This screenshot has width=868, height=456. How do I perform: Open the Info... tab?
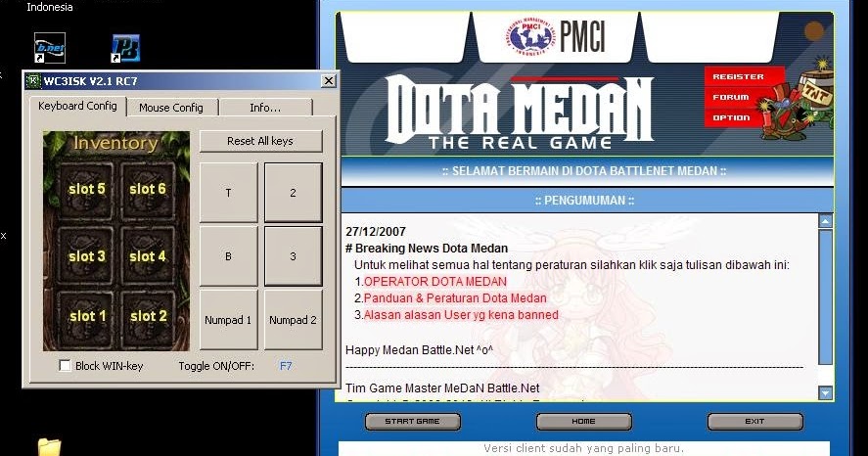point(265,108)
